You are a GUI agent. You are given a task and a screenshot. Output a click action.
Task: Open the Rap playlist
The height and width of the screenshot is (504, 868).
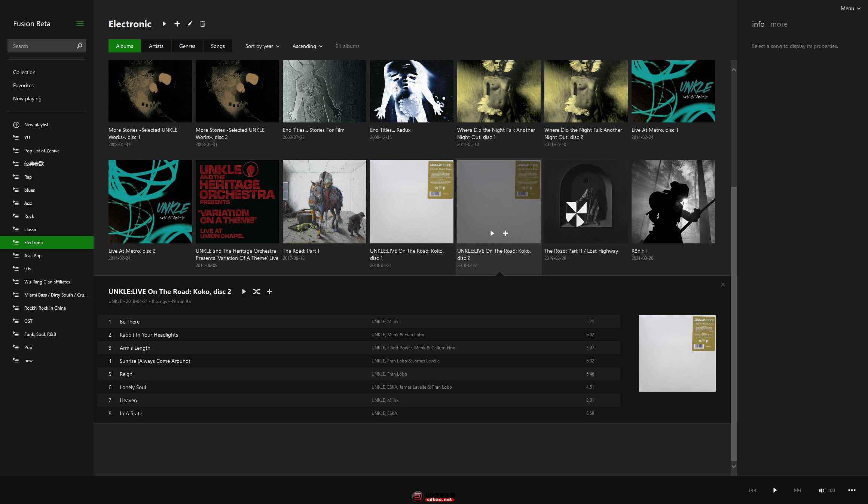tap(47, 177)
